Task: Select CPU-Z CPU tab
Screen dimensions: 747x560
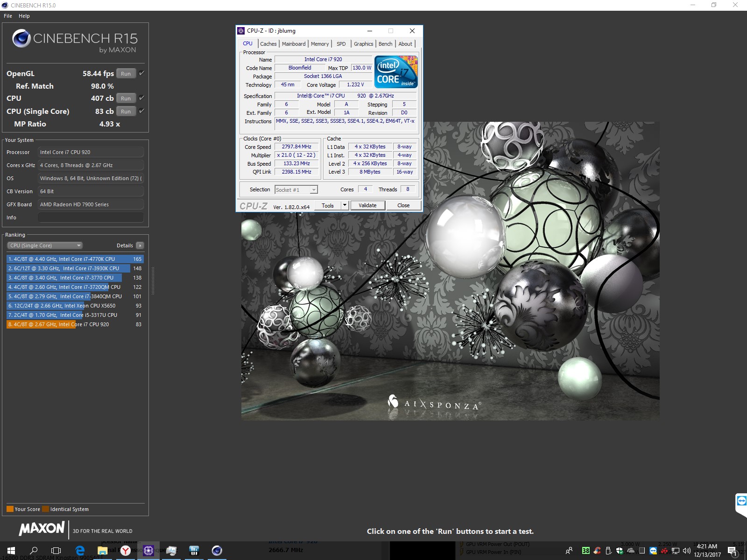Action: click(x=247, y=43)
